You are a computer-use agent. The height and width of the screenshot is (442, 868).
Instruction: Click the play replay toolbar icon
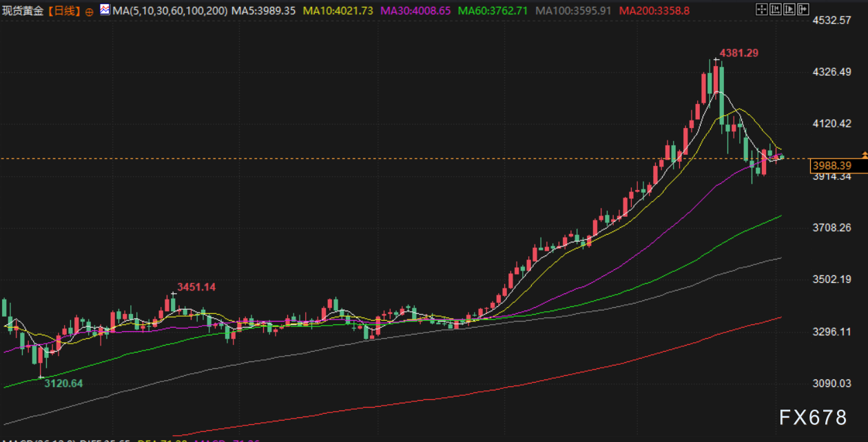pos(789,10)
